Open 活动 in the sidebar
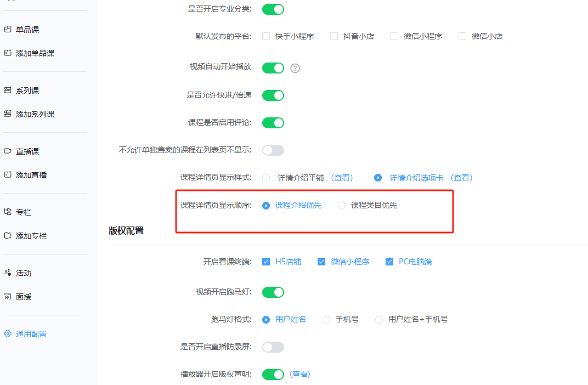 click(24, 273)
